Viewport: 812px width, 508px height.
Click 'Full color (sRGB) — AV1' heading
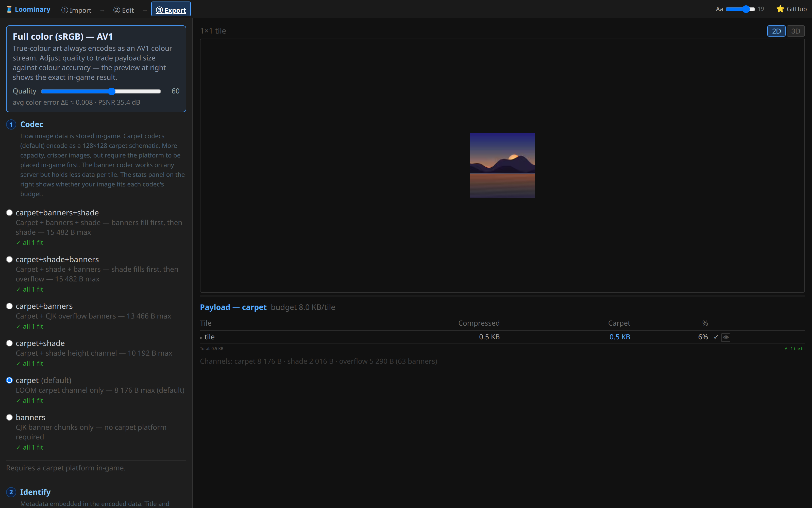tap(63, 36)
